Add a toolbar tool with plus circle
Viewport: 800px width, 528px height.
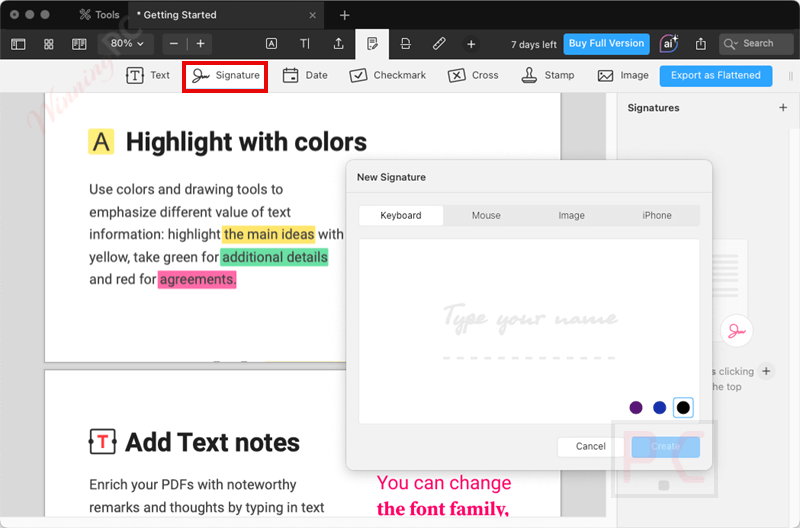click(471, 44)
